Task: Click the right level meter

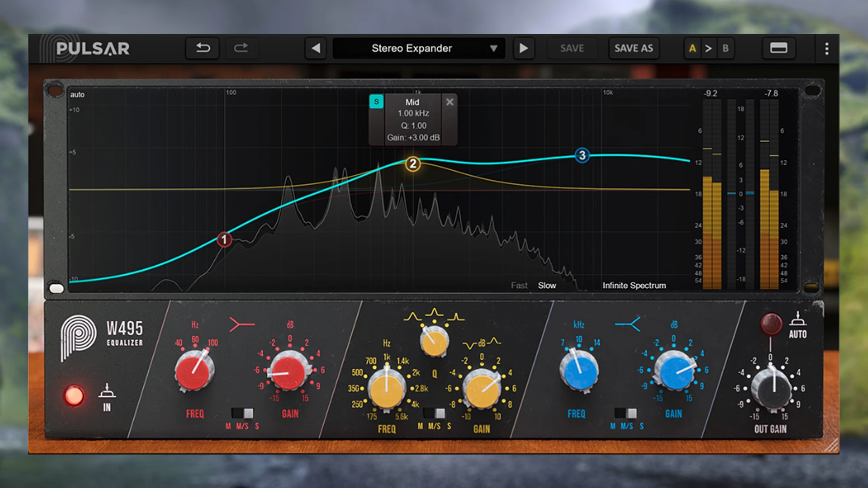Action: pyautogui.click(x=769, y=194)
